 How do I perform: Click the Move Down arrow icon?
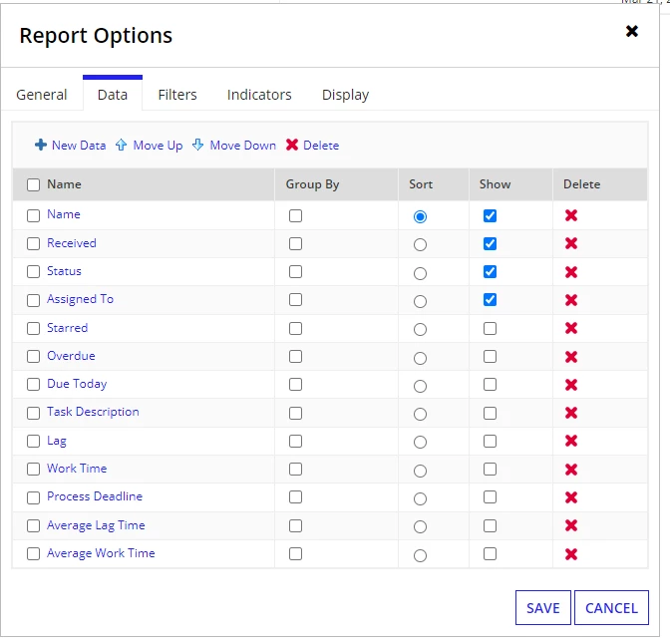tap(197, 145)
